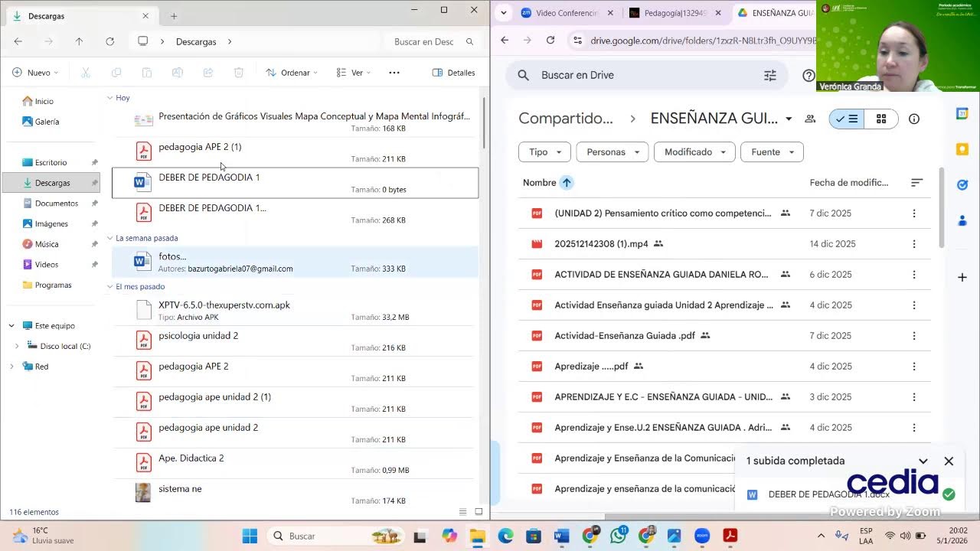The width and height of the screenshot is (980, 551).
Task: Open Google Keep in Drive side panel
Action: (x=962, y=148)
